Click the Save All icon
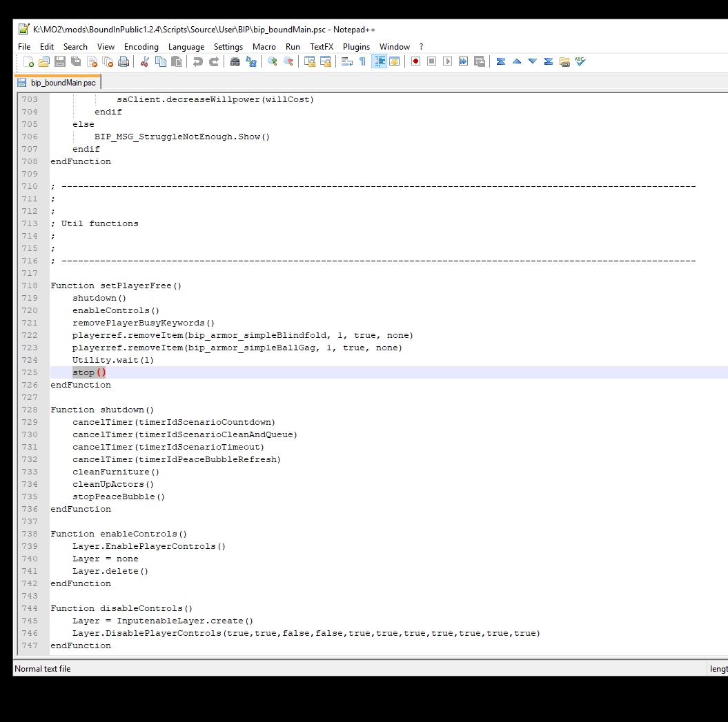 [76, 61]
